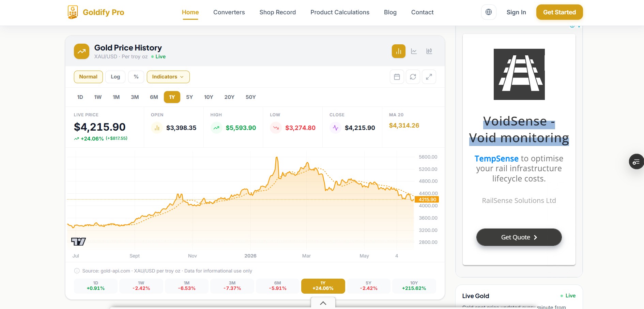Switch chart to percent scale
This screenshot has height=309, width=644.
click(x=136, y=77)
